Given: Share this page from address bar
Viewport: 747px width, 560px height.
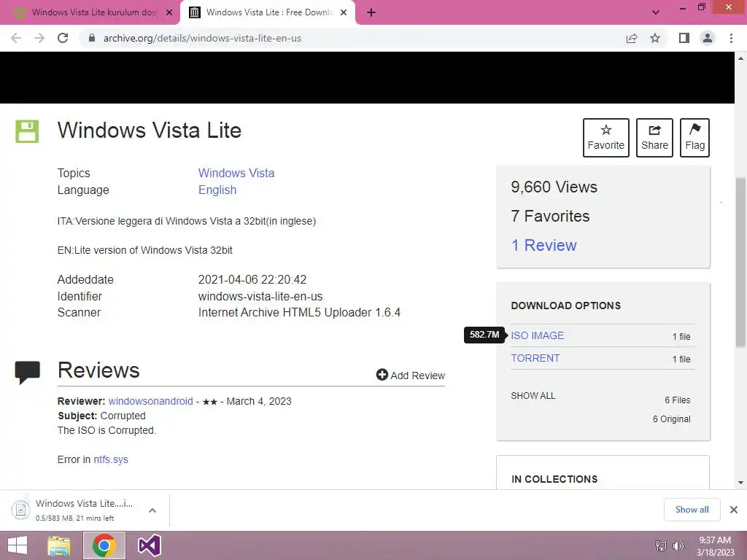Looking at the screenshot, I should (x=632, y=38).
